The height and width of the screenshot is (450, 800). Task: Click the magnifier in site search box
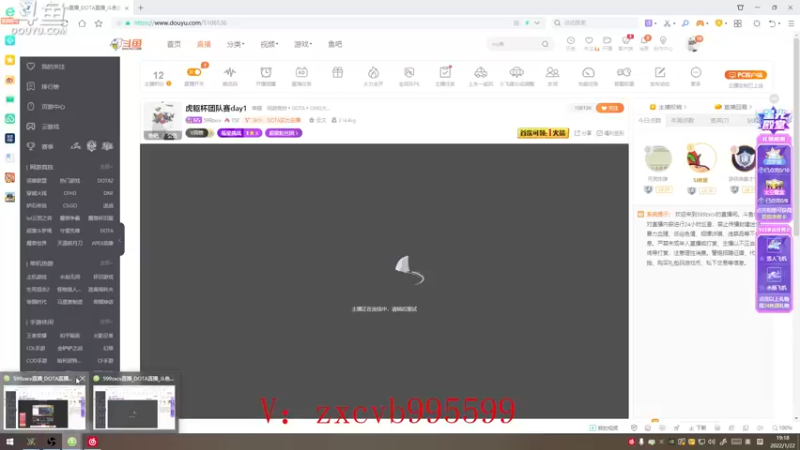(545, 44)
